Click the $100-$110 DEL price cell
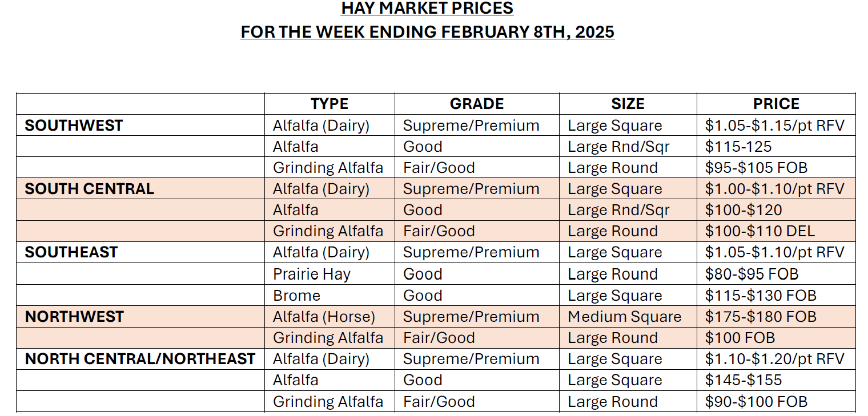The image size is (868, 416). point(760,231)
